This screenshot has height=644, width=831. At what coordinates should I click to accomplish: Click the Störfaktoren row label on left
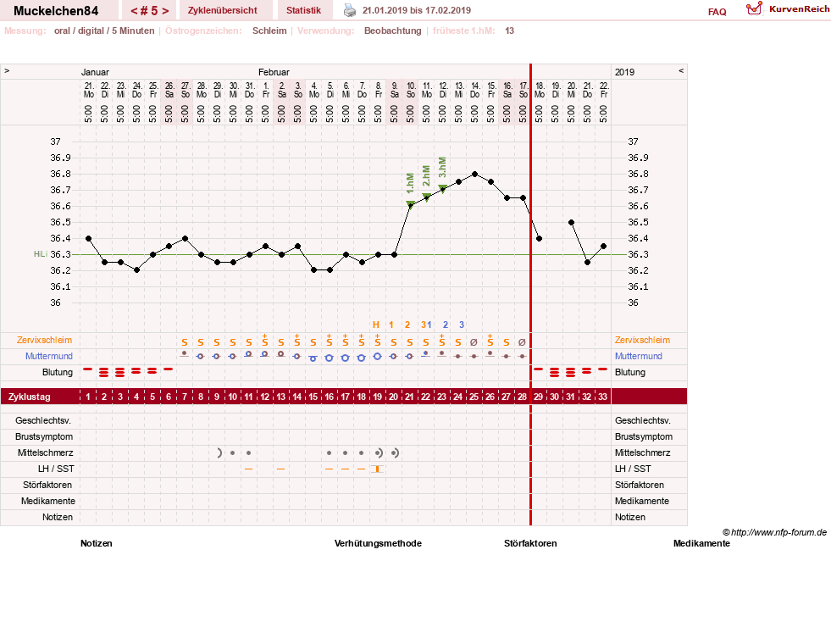pos(47,485)
